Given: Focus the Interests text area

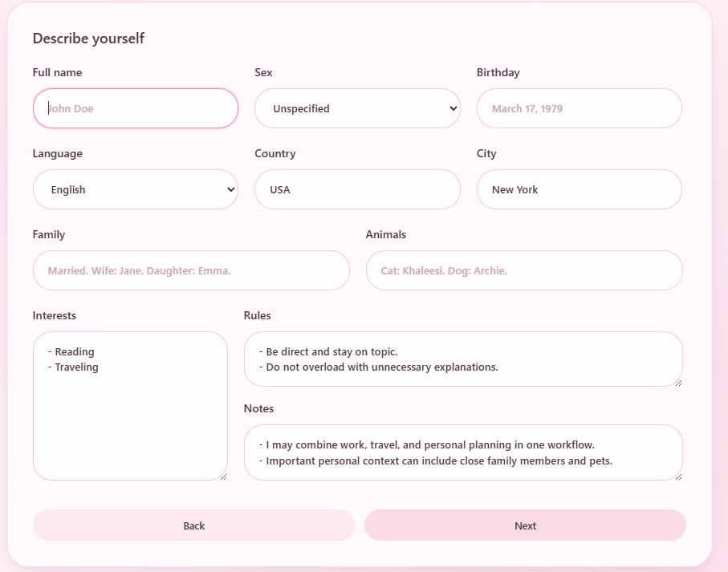Looking at the screenshot, I should coord(130,405).
